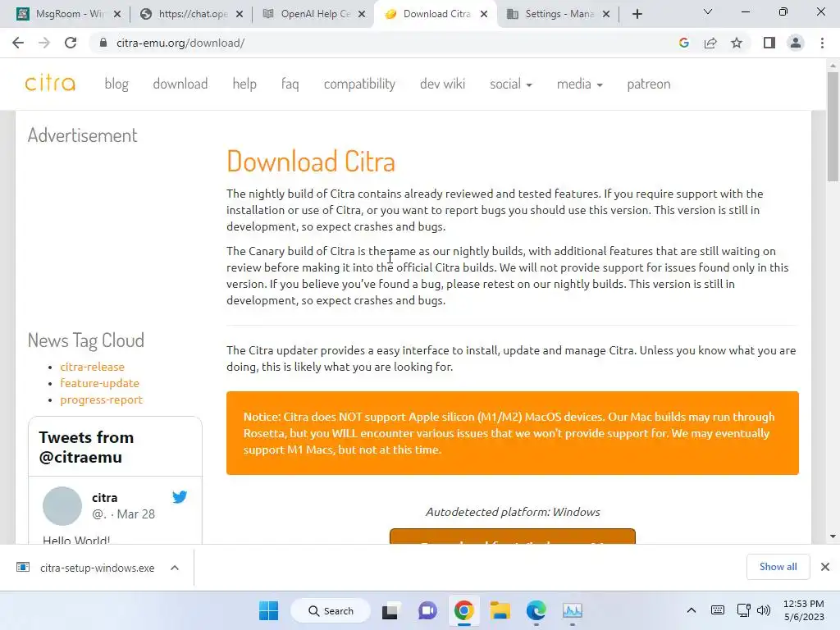840x630 pixels.
Task: Click the citra tweet author name
Action: [x=104, y=498]
